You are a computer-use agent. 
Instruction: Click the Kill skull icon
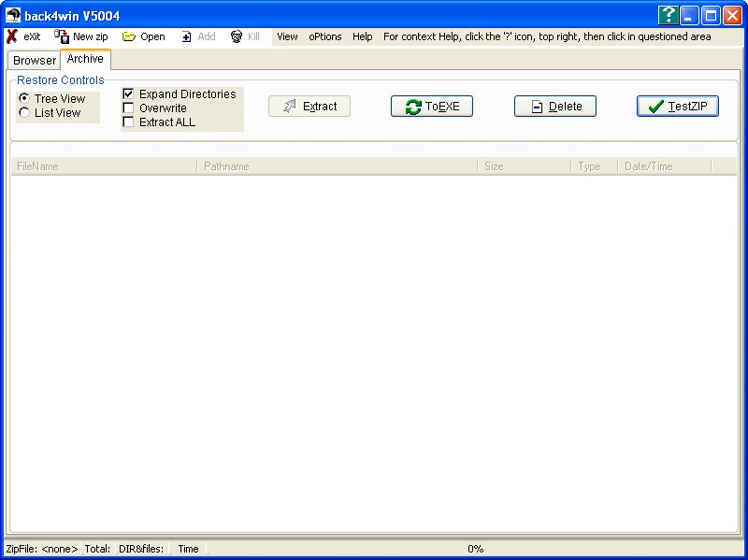click(x=237, y=36)
